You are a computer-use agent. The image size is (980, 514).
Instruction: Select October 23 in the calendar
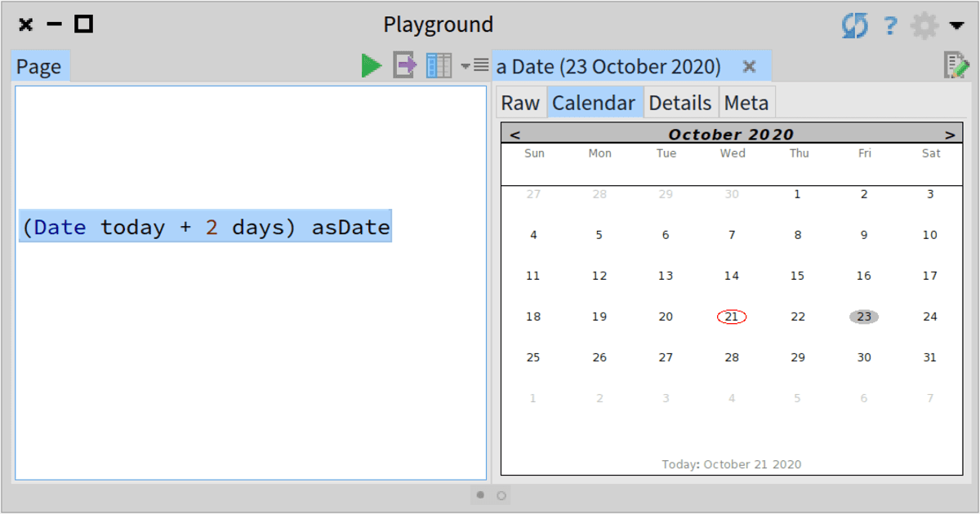click(x=863, y=317)
